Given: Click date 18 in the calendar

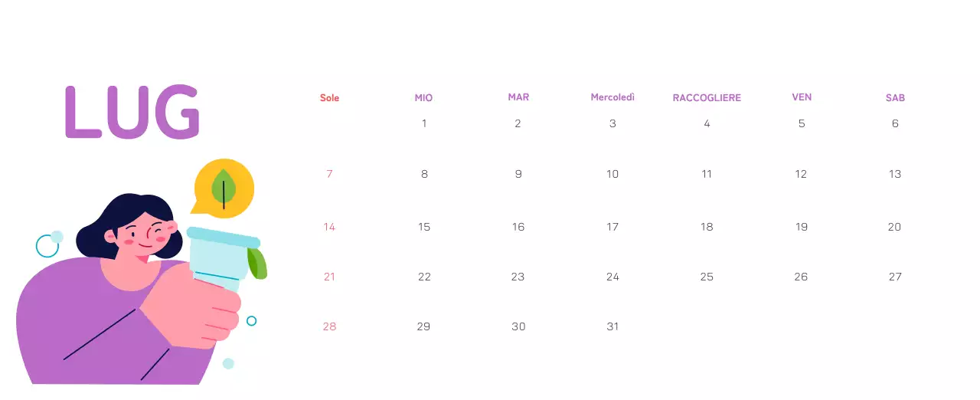Looking at the screenshot, I should [707, 227].
